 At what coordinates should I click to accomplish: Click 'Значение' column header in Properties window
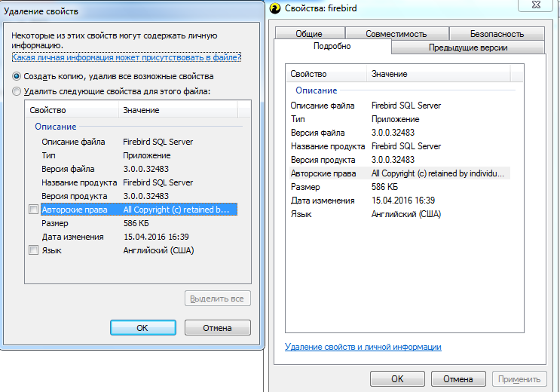tap(439, 74)
